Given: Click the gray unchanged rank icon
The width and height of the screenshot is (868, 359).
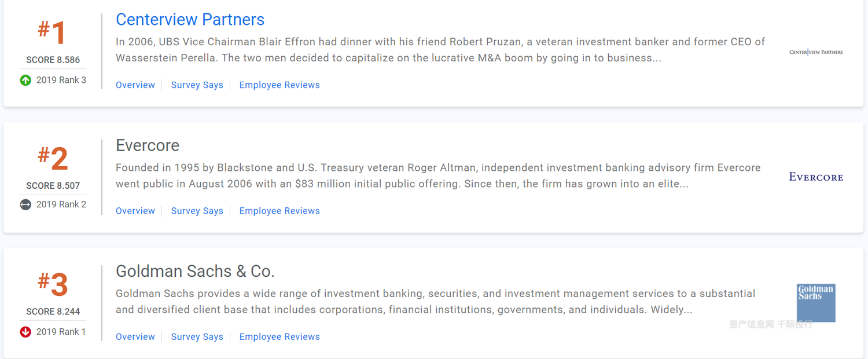Looking at the screenshot, I should click(x=25, y=204).
